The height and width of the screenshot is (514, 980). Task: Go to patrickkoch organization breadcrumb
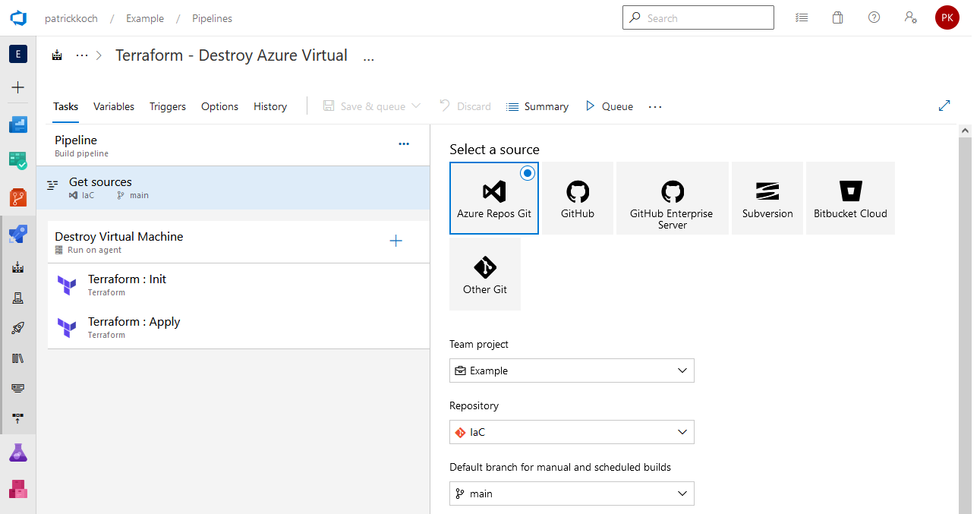[71, 18]
